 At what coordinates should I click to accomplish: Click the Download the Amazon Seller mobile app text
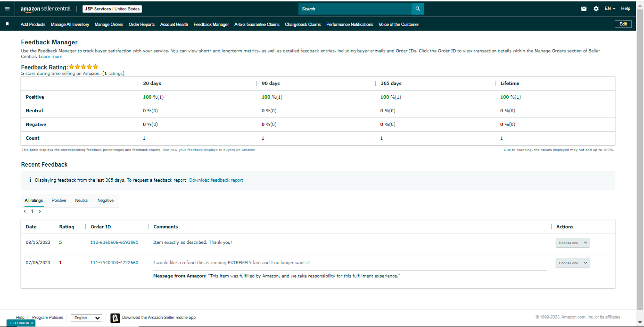(x=159, y=318)
